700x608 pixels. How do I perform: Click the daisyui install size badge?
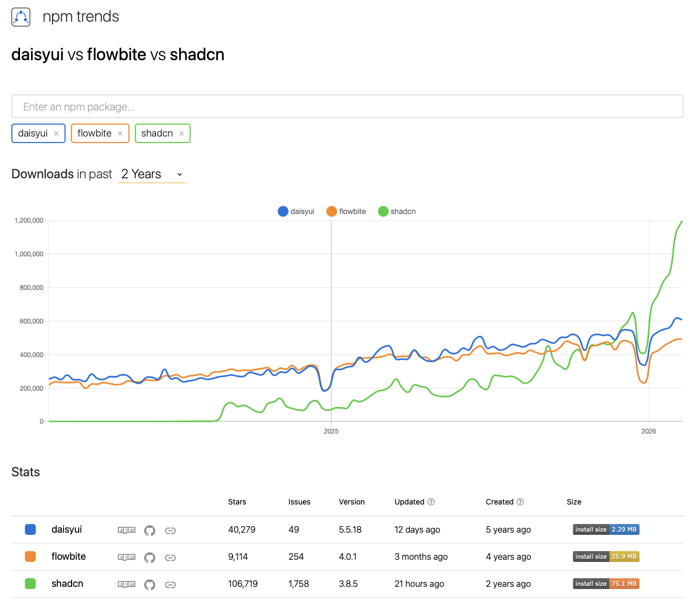tap(606, 529)
